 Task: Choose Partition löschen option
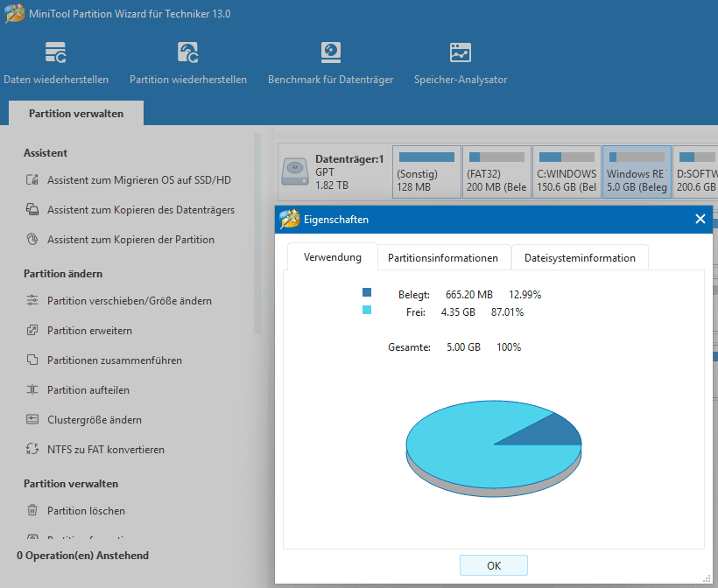86,511
